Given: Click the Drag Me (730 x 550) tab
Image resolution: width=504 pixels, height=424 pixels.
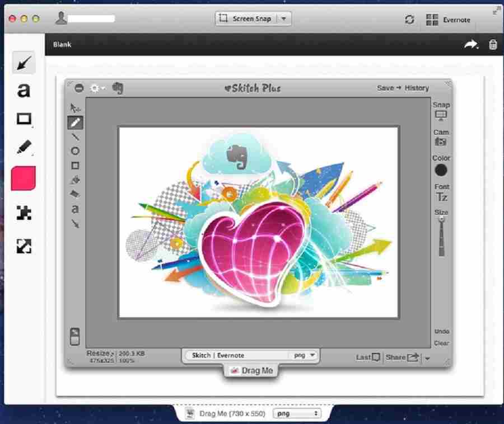Looking at the screenshot, I should pyautogui.click(x=232, y=413).
